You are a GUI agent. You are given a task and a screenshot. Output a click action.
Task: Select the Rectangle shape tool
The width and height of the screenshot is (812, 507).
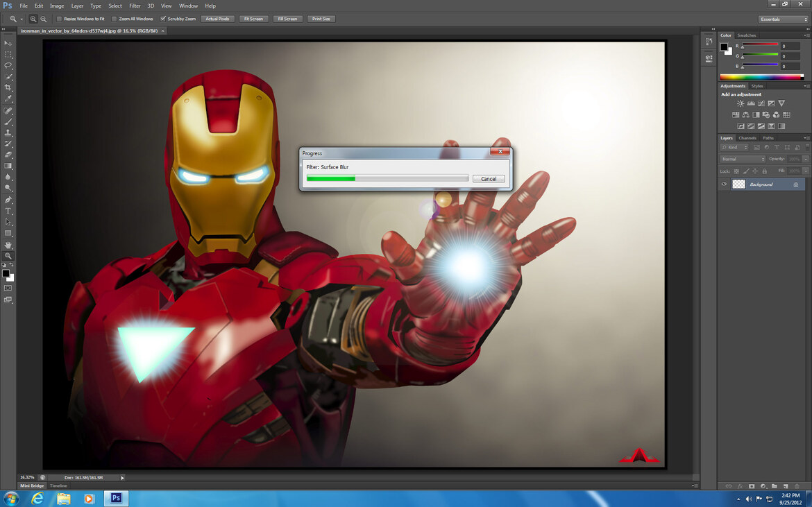pyautogui.click(x=8, y=233)
